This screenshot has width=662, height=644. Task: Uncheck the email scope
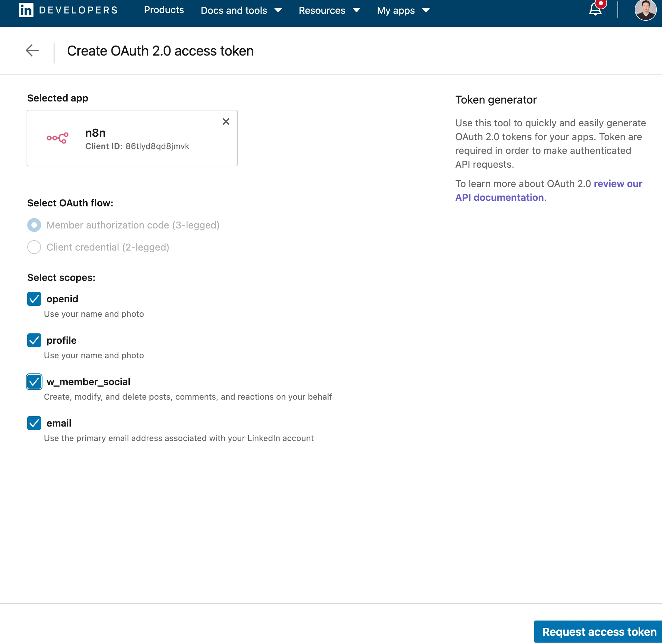click(34, 423)
